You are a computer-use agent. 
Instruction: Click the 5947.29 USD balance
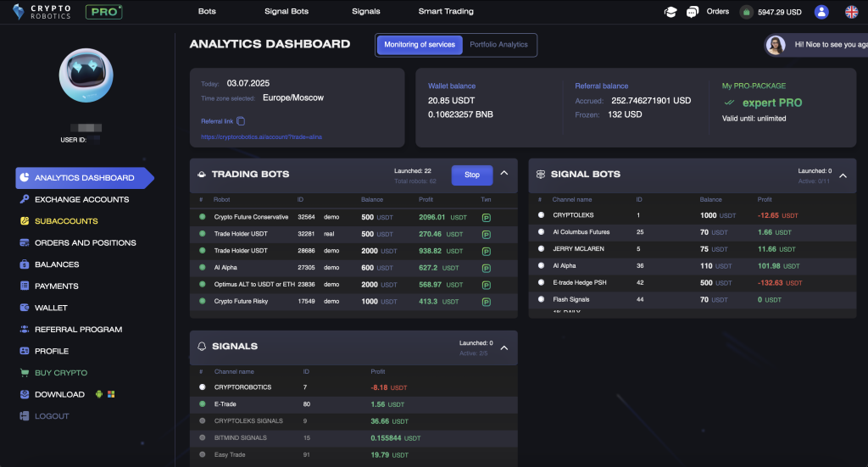point(780,12)
